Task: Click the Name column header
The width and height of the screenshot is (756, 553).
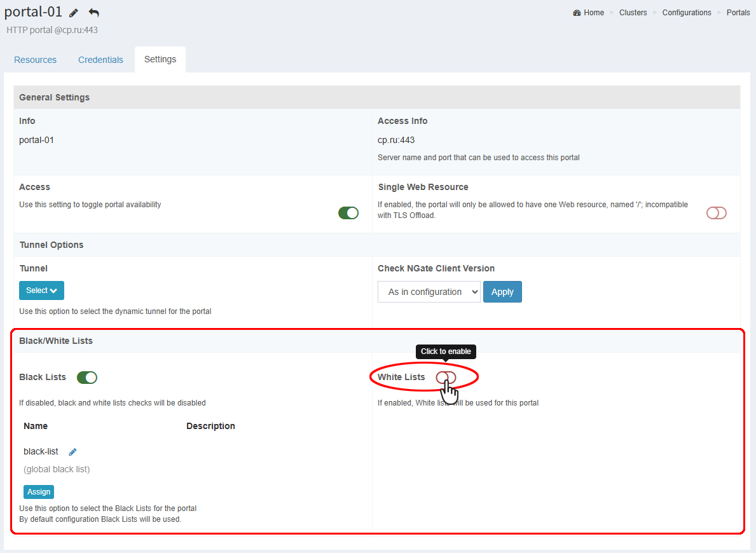Action: 36,426
